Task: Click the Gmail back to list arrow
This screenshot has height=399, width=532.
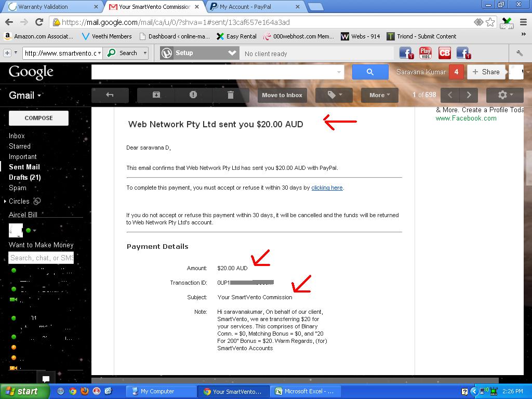Action: click(x=110, y=95)
